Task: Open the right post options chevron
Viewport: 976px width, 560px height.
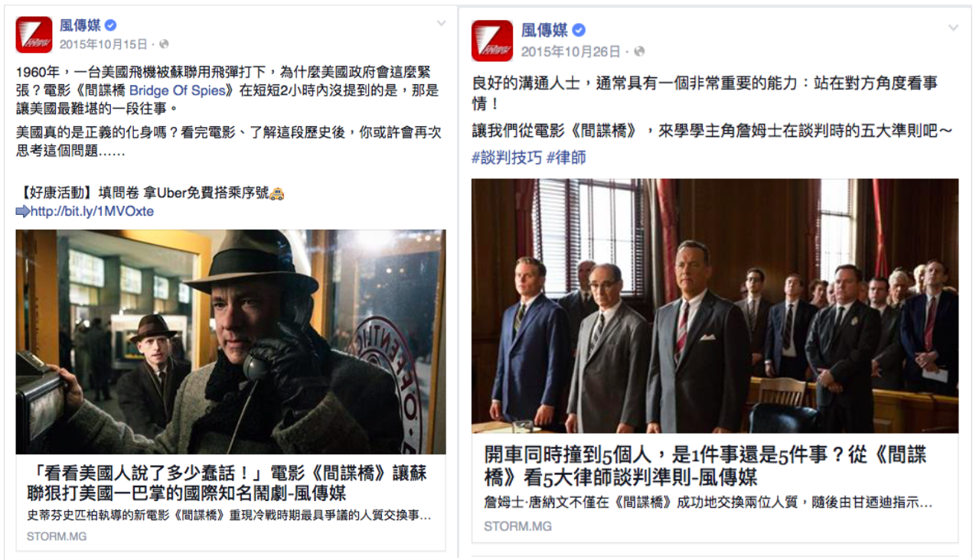Action: coord(953,28)
